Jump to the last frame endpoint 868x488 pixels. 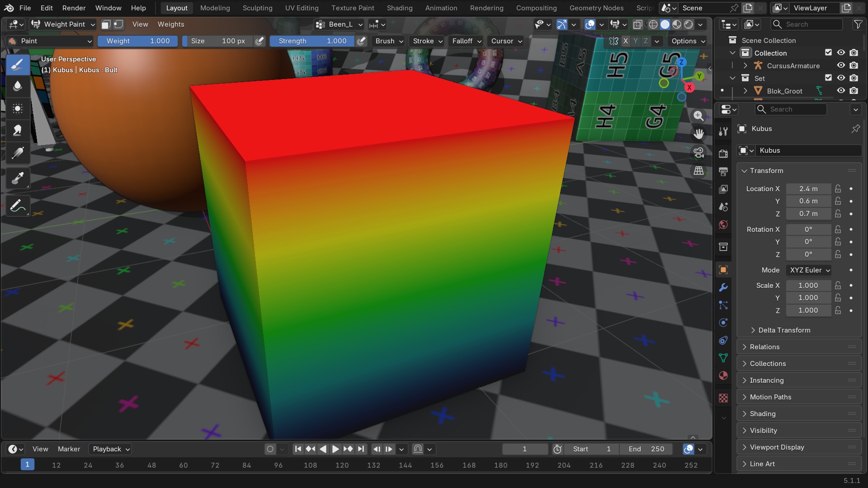(x=361, y=449)
